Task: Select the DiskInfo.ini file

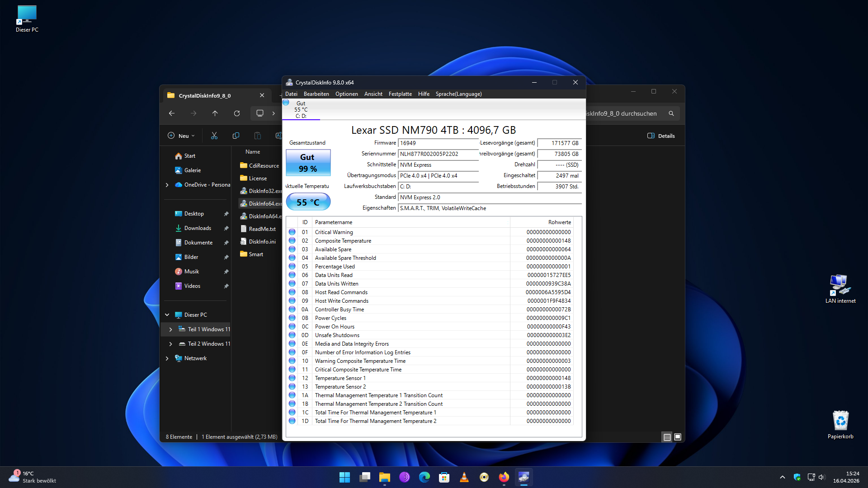Action: point(262,242)
